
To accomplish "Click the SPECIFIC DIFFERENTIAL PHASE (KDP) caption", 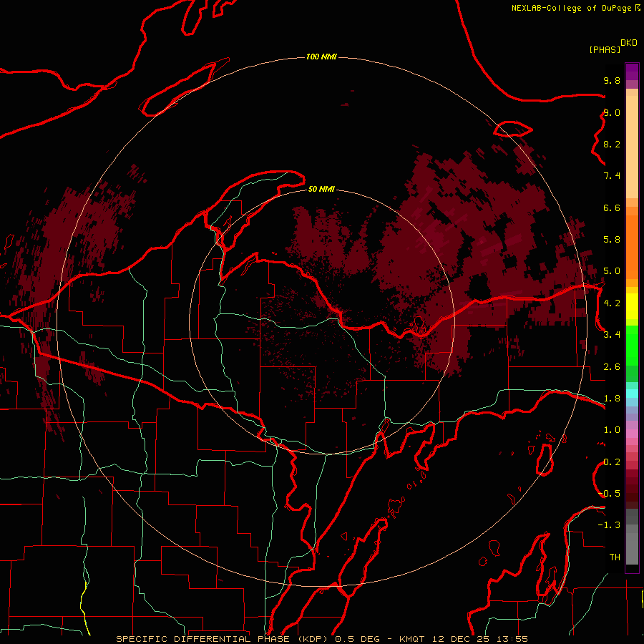I will [x=223, y=639].
